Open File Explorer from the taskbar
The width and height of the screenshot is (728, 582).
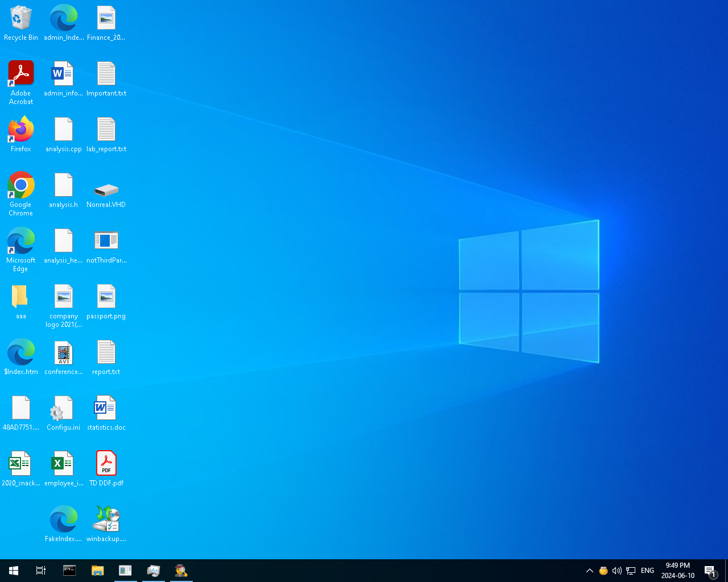click(98, 571)
